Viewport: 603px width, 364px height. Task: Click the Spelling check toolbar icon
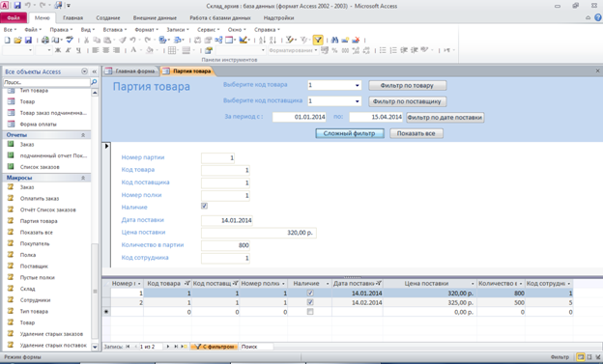[70, 40]
